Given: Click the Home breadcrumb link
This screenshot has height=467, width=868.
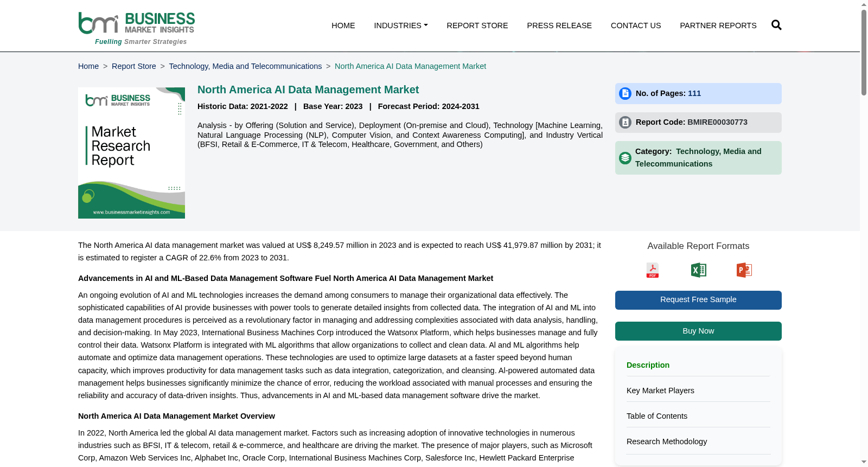Looking at the screenshot, I should click(88, 66).
